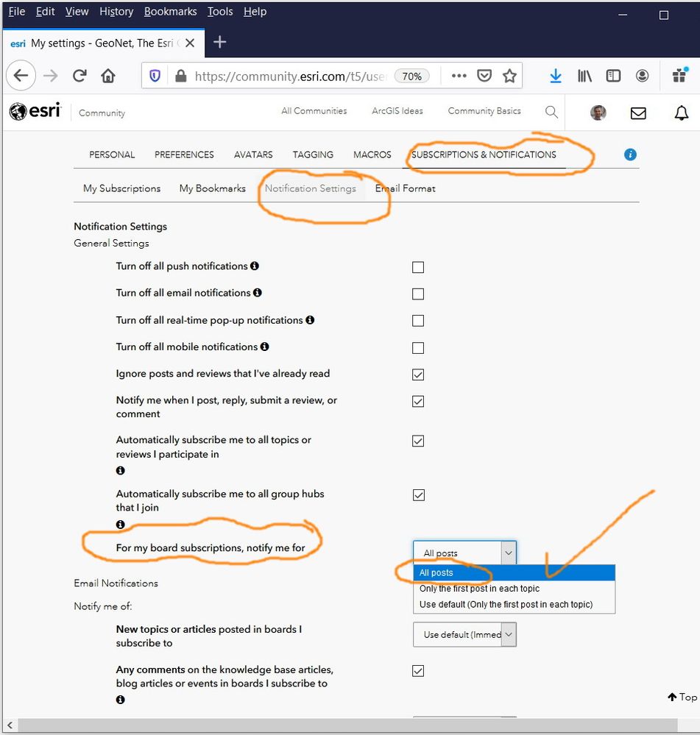
Task: Open the File menu
Action: coord(17,11)
